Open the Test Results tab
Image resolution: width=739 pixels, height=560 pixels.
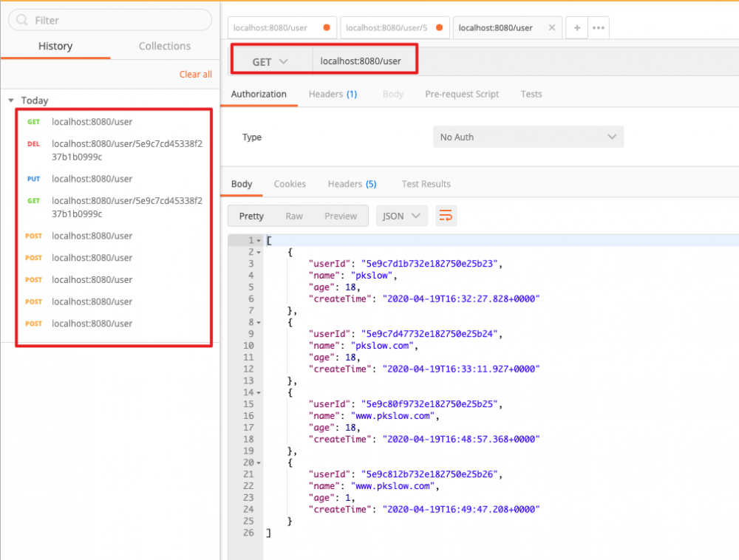(x=426, y=184)
